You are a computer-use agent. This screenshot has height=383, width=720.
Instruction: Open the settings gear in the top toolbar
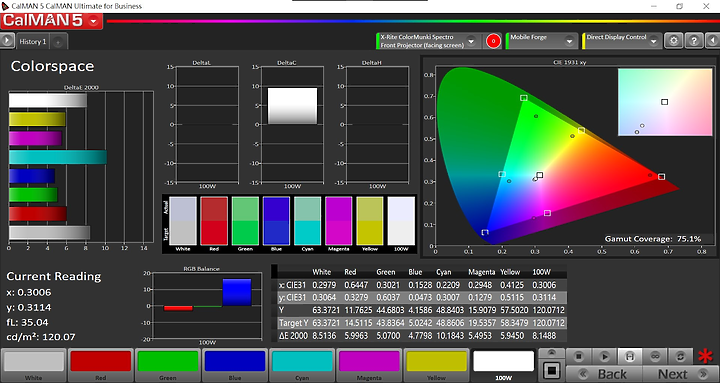click(x=673, y=41)
